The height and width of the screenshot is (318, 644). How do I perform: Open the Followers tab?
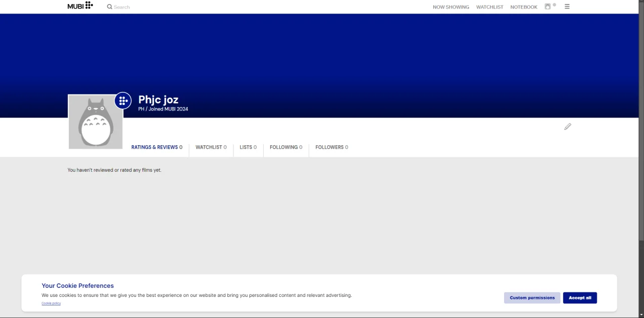point(332,147)
